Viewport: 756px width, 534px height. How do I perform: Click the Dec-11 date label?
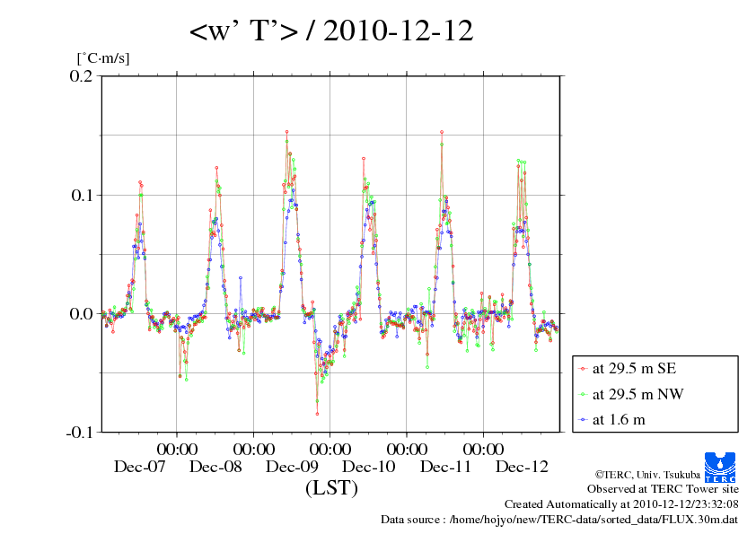(445, 467)
